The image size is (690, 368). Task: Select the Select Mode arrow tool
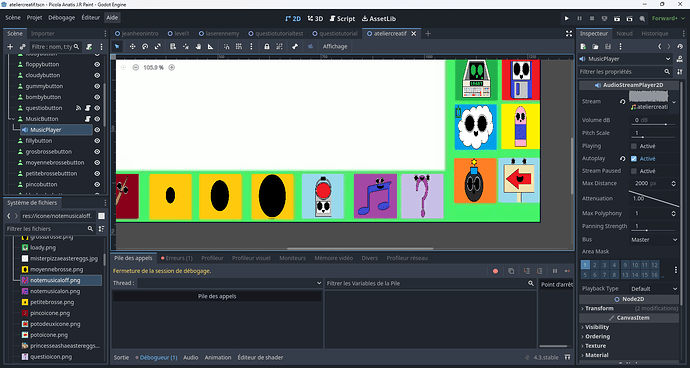coord(117,46)
